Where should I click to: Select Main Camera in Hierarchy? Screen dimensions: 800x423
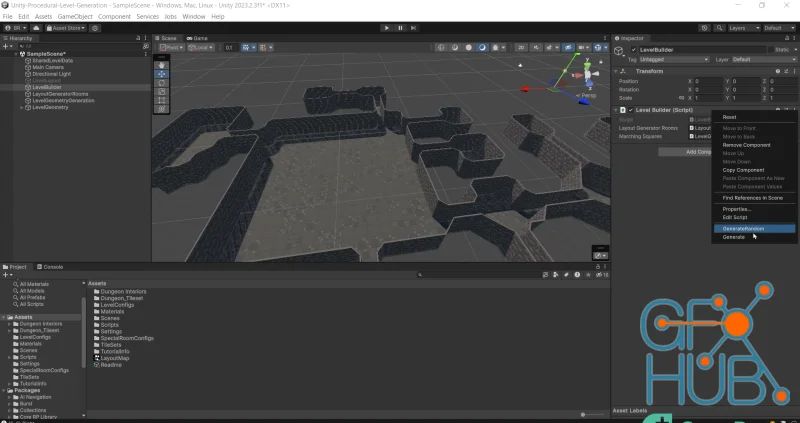tap(48, 67)
